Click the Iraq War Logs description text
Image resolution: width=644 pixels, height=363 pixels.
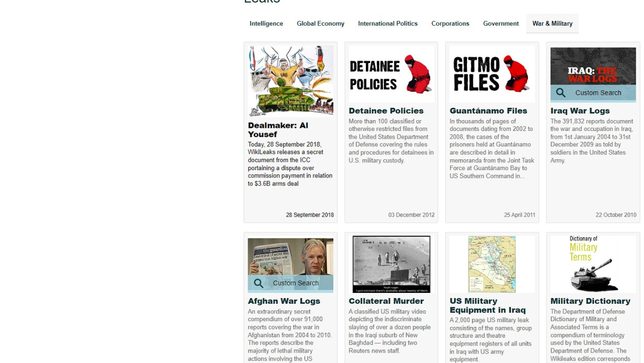(592, 141)
